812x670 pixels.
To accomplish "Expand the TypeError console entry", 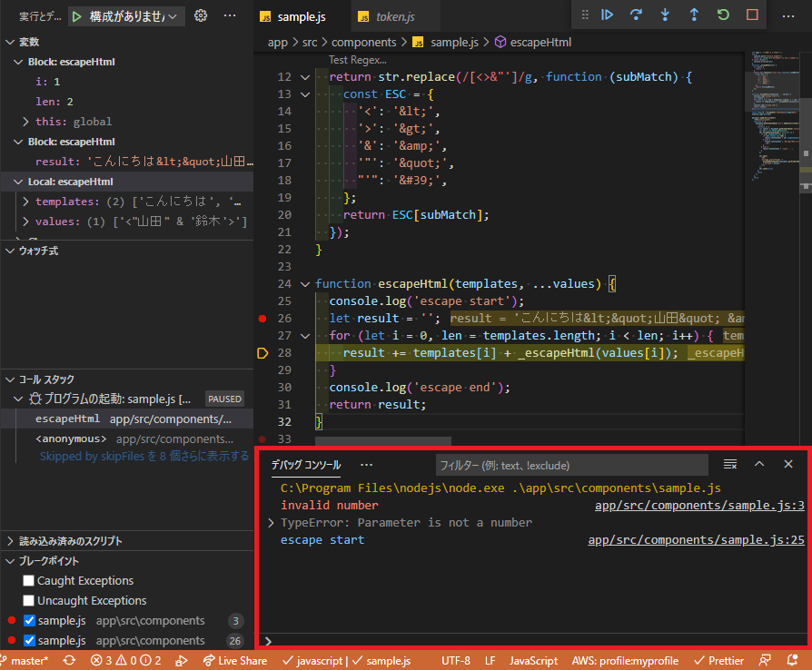I will [x=271, y=523].
